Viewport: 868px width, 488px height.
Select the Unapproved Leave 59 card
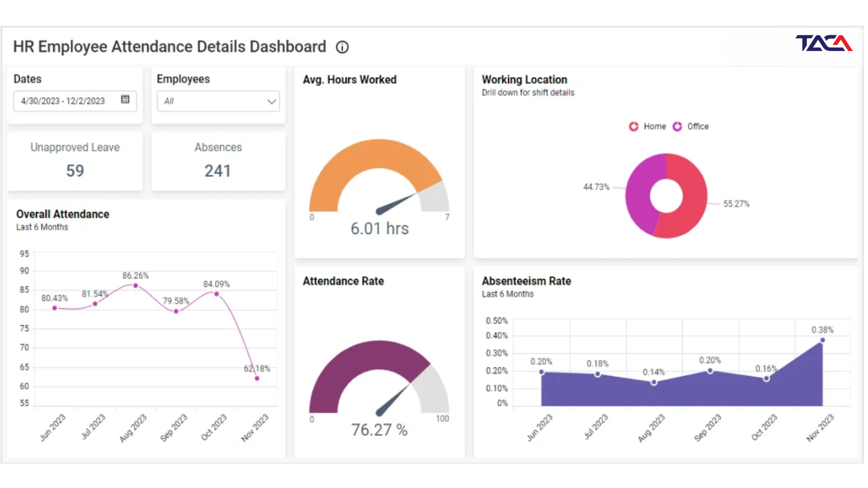pyautogui.click(x=75, y=161)
